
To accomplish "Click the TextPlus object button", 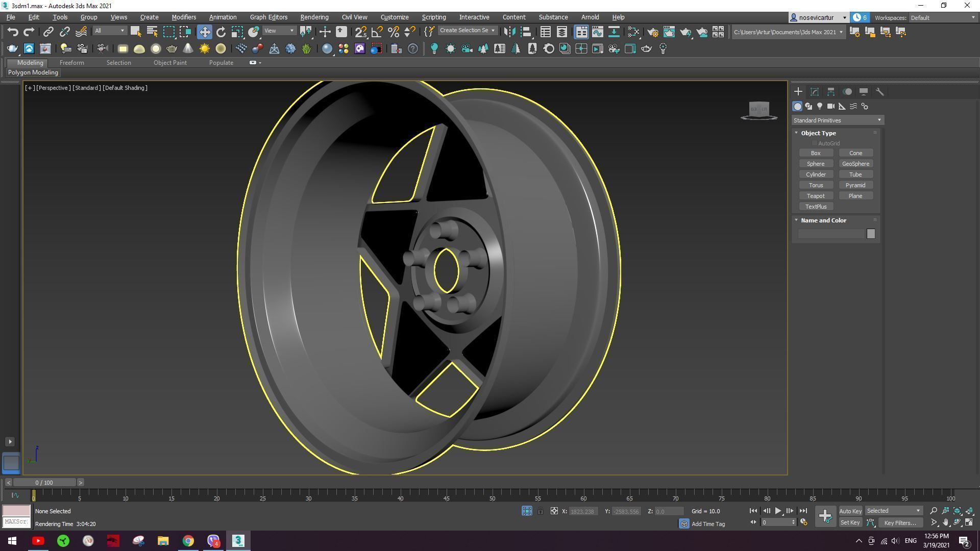I will click(816, 207).
